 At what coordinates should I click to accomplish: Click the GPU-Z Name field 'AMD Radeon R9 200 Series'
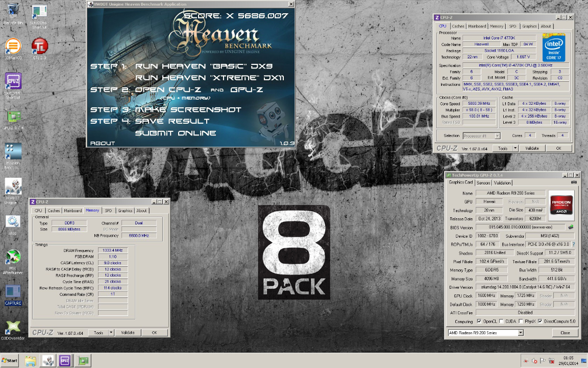(x=510, y=193)
